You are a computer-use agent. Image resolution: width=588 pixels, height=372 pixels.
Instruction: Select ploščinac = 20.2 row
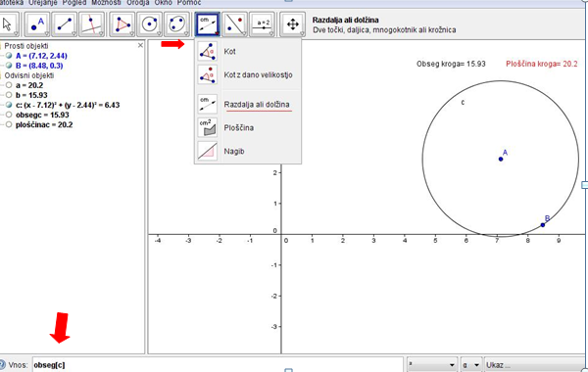tap(44, 124)
